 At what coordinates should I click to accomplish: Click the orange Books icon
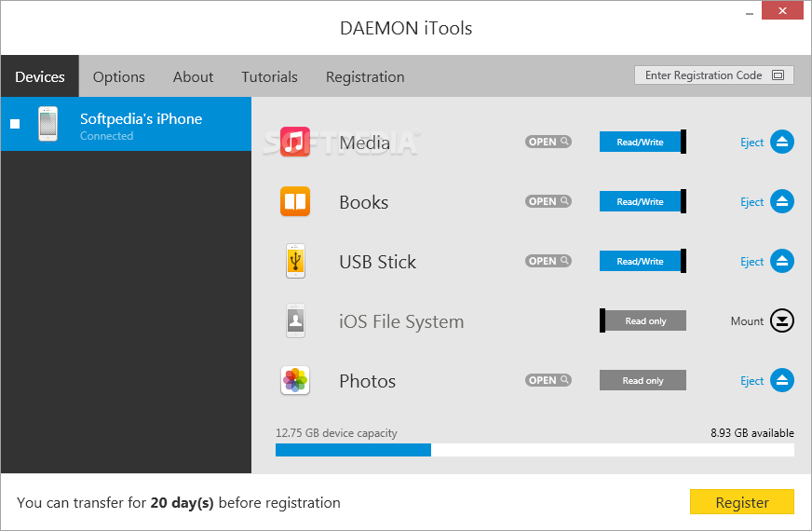pyautogui.click(x=295, y=202)
